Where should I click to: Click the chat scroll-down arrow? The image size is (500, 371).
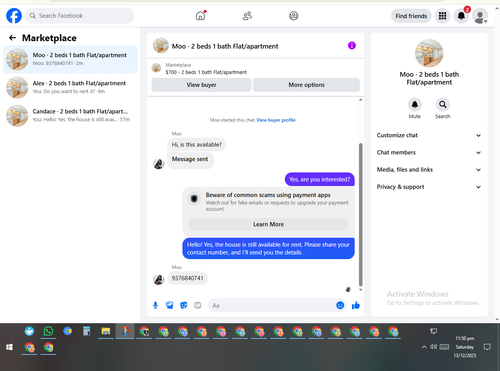coord(360,290)
